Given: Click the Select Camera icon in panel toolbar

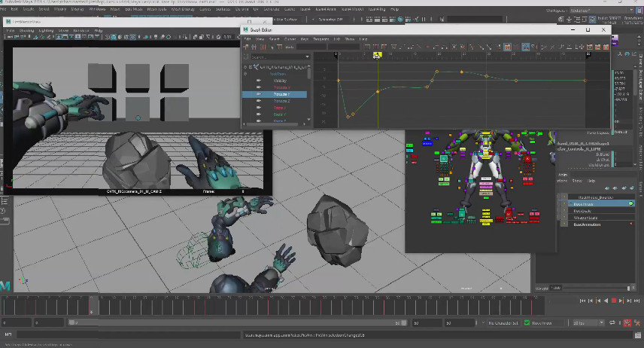Looking at the screenshot, I should (x=10, y=37).
